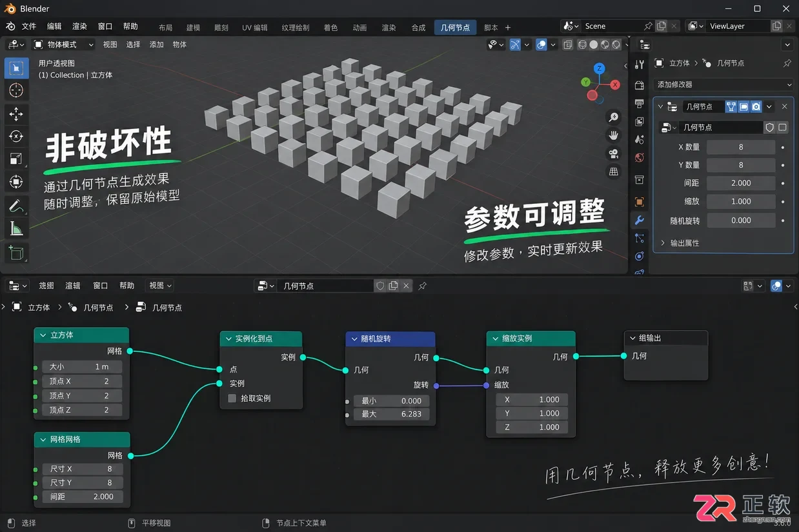The height and width of the screenshot is (532, 799).
Task: Select the Add Cube tool
Action: click(16, 253)
